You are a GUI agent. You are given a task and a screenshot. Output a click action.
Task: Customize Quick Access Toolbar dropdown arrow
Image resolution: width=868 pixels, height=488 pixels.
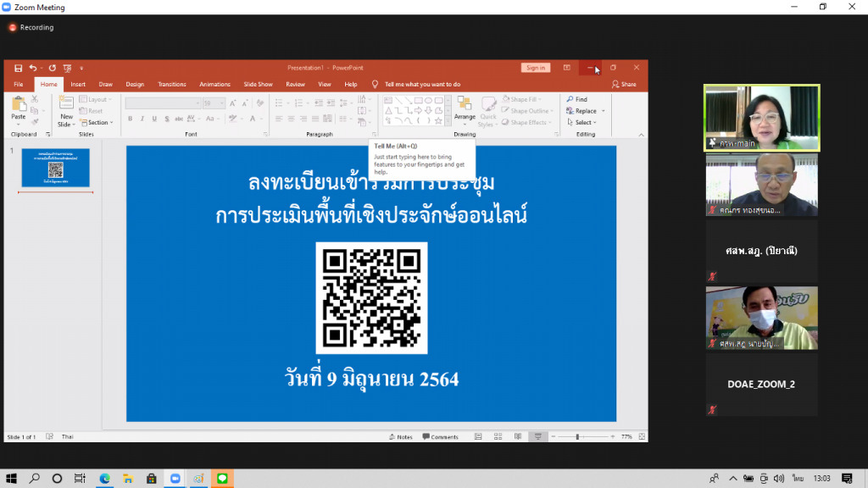(81, 68)
